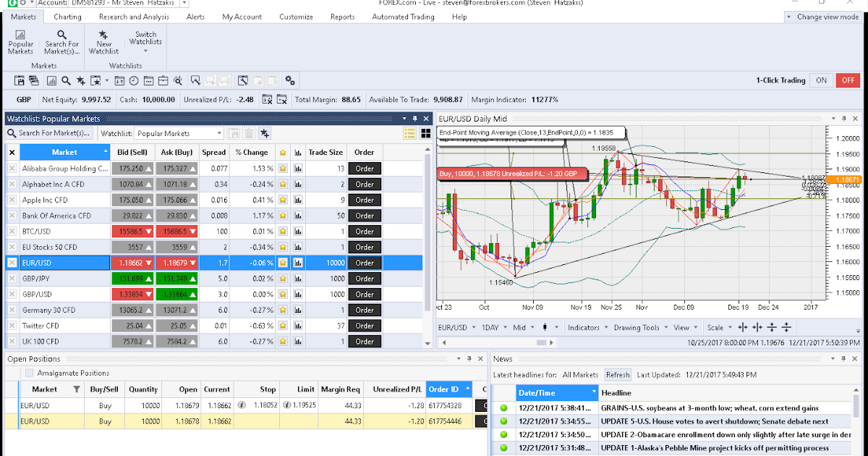Open headline about U.S. House votes to avert shutdown
This screenshot has width=868, height=456.
point(715,421)
